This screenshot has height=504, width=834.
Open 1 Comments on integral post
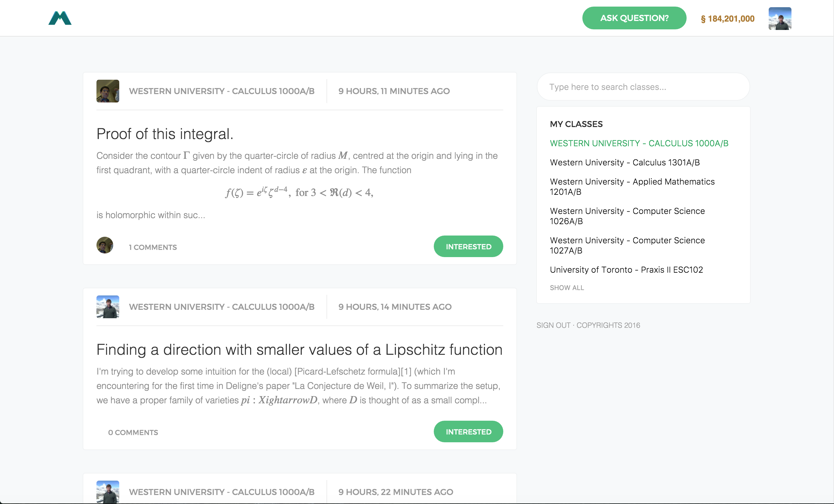[153, 248]
